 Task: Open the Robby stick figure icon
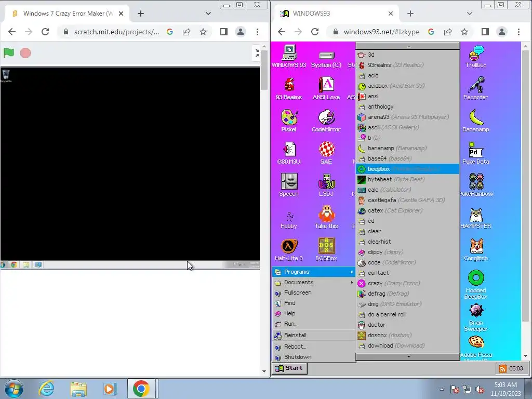[289, 220]
